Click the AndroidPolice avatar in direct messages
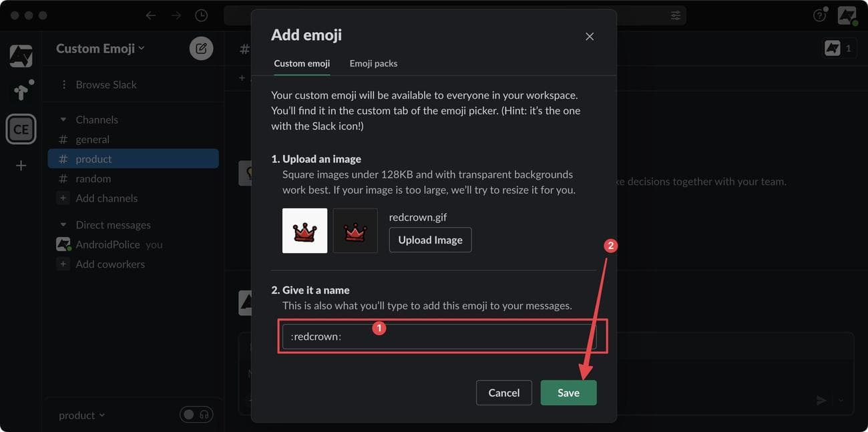Viewport: 868px width, 432px height. point(62,244)
